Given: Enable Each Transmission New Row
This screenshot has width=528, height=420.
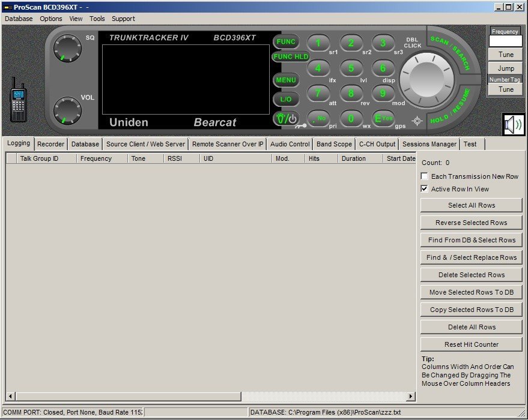Looking at the screenshot, I should 424,176.
